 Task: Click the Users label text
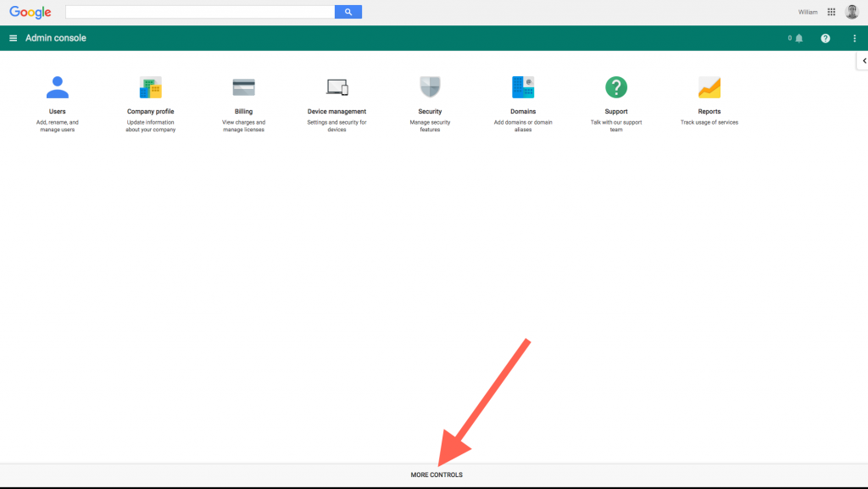[57, 111]
